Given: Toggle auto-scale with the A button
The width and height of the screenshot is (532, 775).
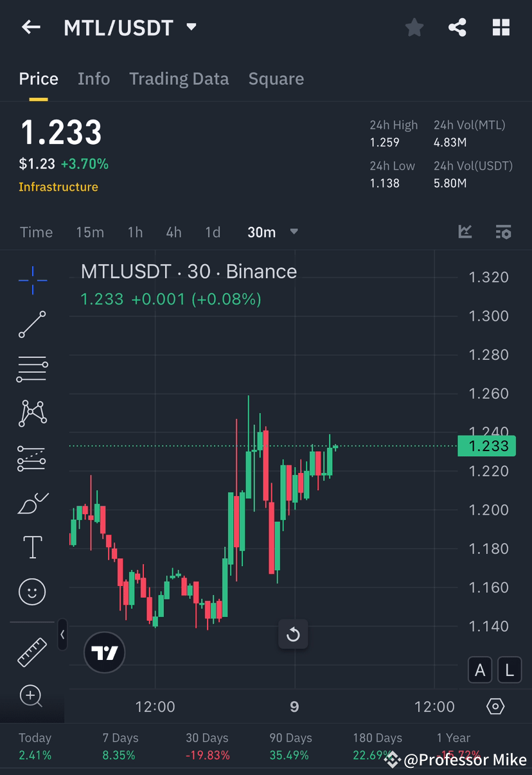Looking at the screenshot, I should pyautogui.click(x=480, y=670).
